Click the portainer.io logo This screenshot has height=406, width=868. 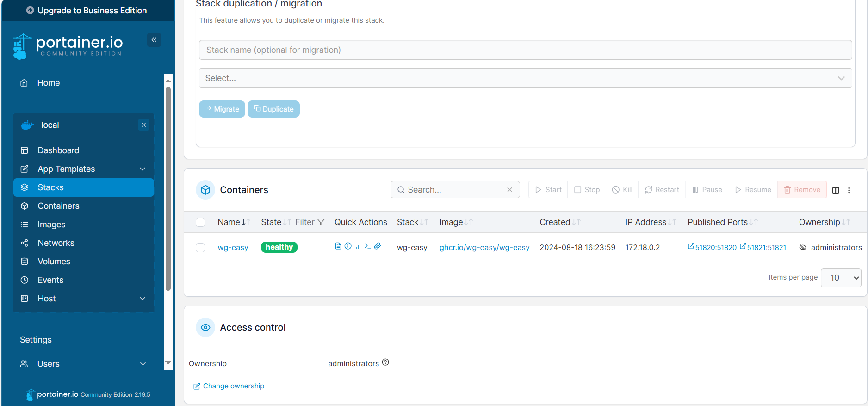coord(68,46)
